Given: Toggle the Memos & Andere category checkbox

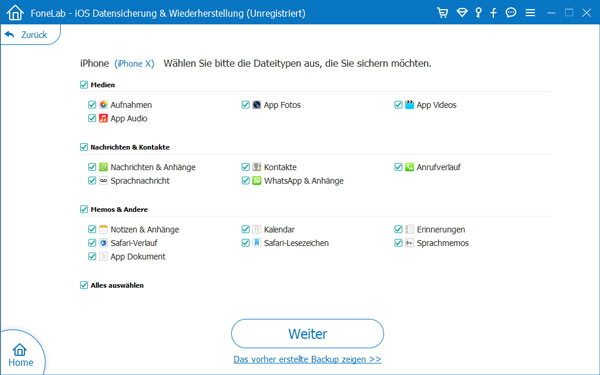Looking at the screenshot, I should point(84,209).
